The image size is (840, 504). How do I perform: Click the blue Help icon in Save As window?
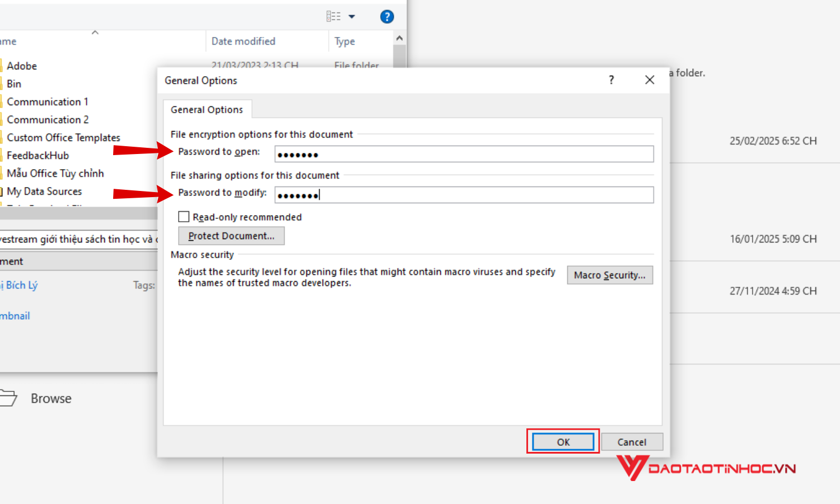(x=386, y=17)
